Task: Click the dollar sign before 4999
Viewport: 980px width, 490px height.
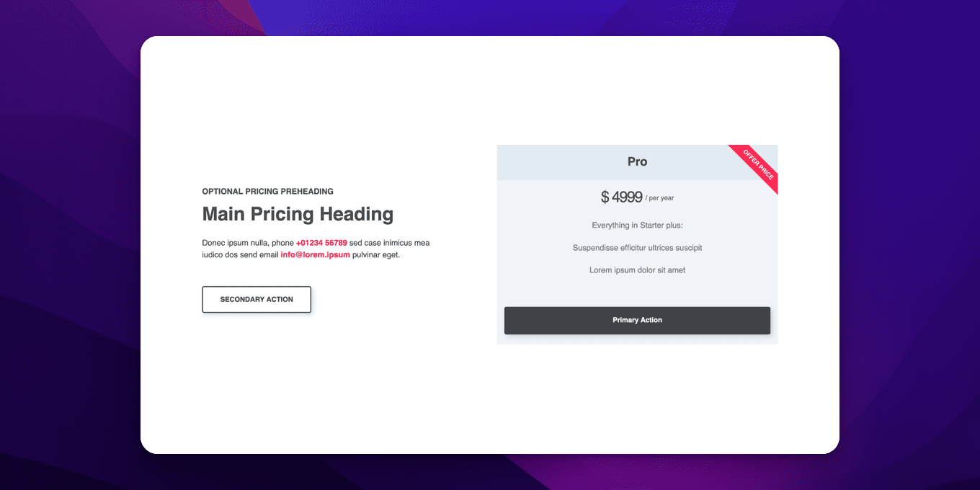Action: tap(605, 197)
